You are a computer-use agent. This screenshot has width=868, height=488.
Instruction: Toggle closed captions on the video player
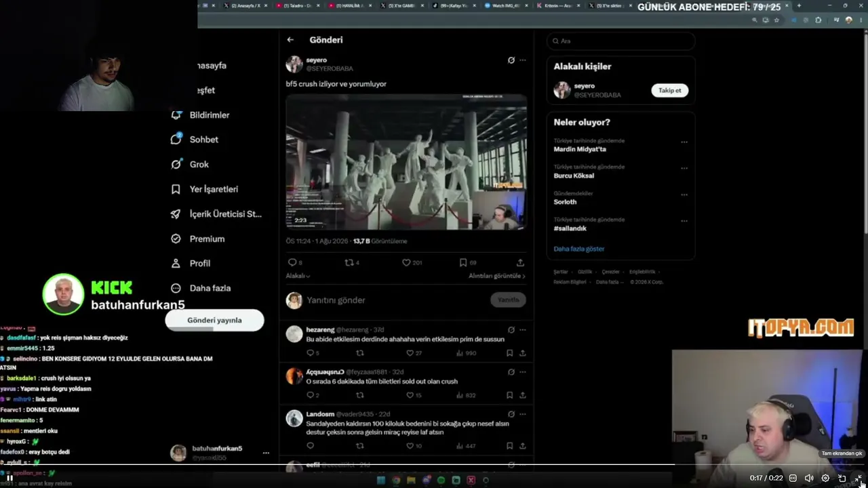[x=793, y=478]
